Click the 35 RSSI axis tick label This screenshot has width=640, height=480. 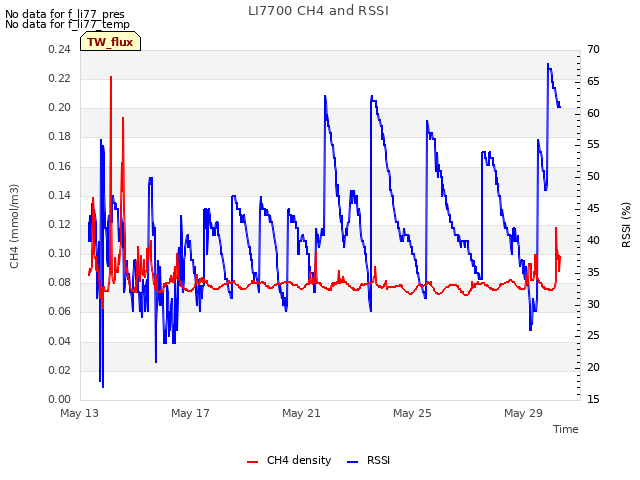[x=593, y=272]
